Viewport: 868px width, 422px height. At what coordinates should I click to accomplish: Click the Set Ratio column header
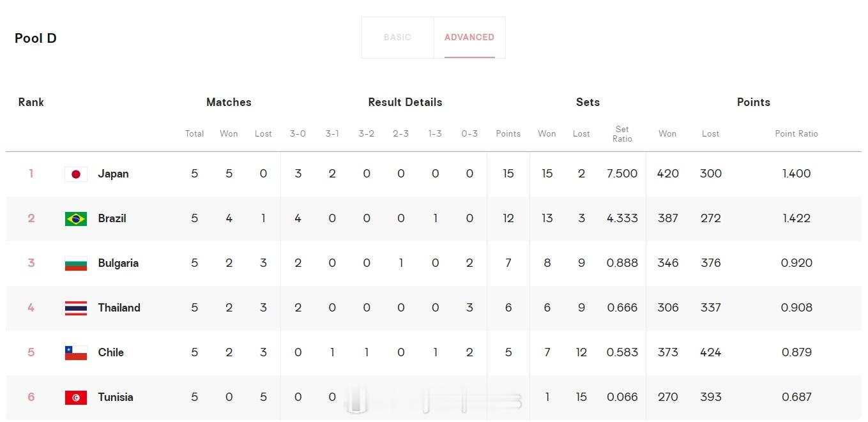coord(622,134)
